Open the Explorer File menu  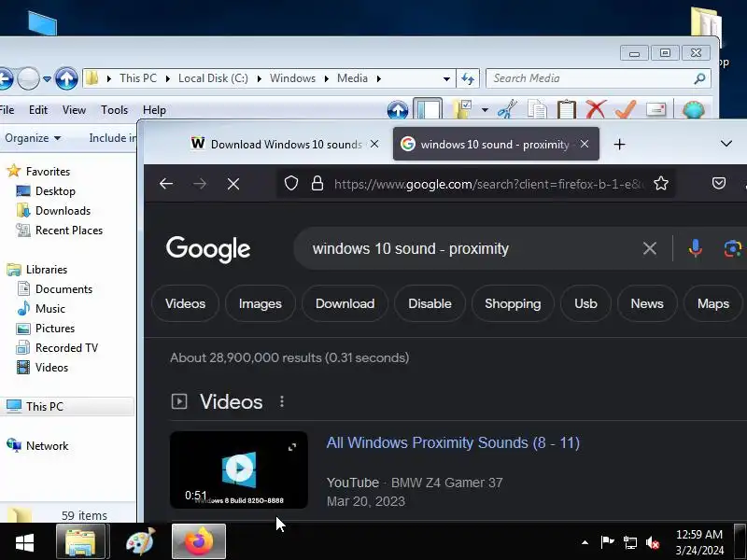coord(7,110)
